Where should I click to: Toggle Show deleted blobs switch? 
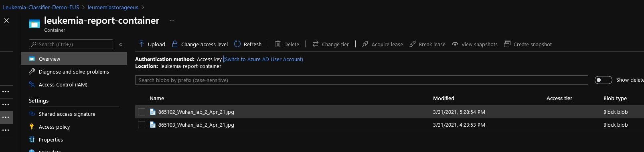(x=603, y=80)
